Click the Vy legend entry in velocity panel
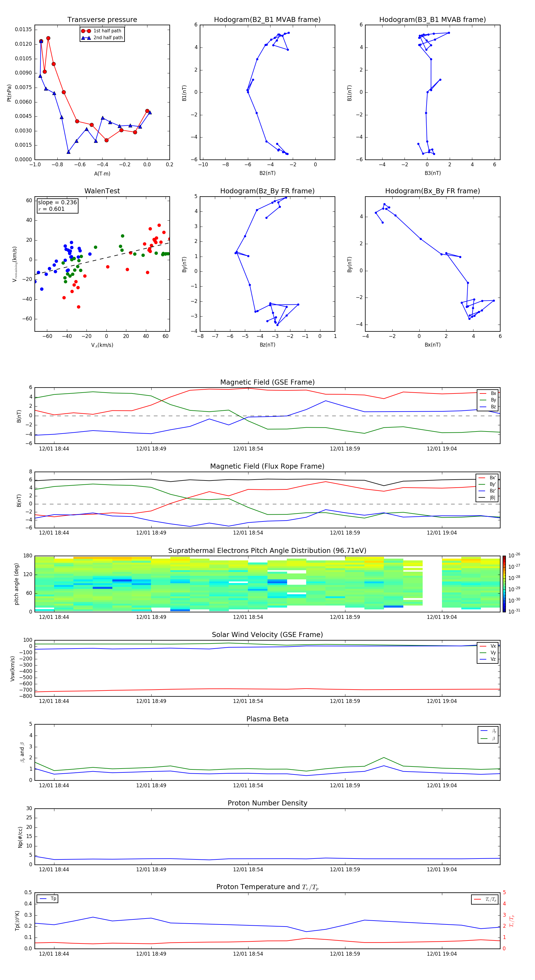Viewport: 535px width, 980px height. (x=488, y=652)
